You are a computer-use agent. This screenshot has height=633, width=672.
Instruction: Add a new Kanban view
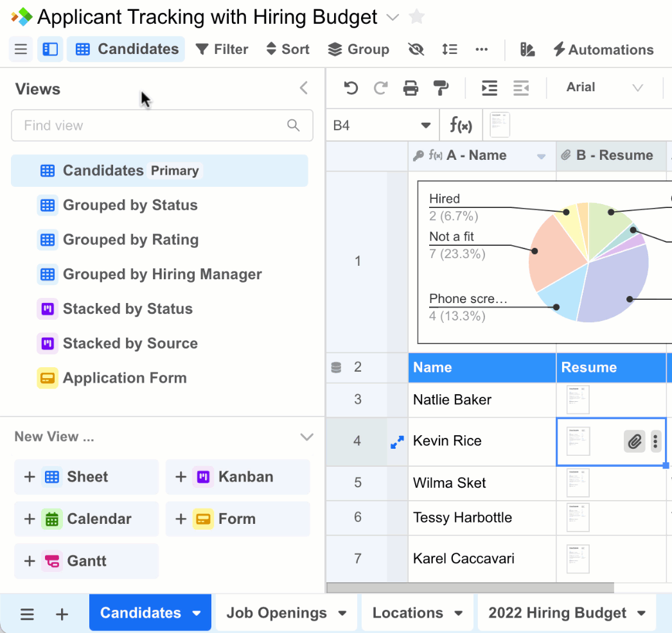238,477
